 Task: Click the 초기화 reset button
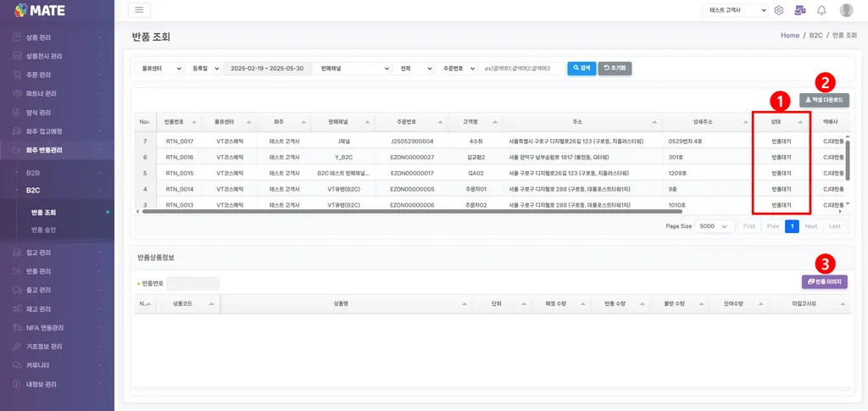[615, 69]
